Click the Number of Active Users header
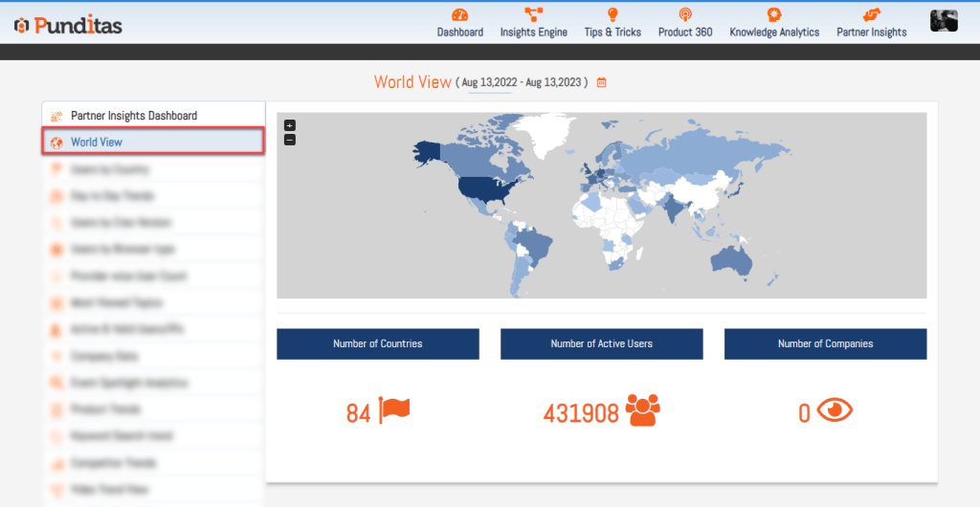The width and height of the screenshot is (980, 507). pos(601,344)
